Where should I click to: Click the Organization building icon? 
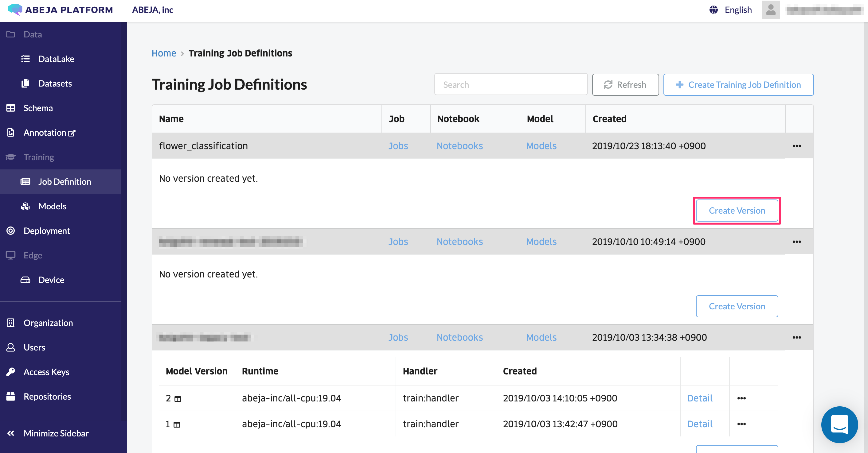click(x=11, y=323)
